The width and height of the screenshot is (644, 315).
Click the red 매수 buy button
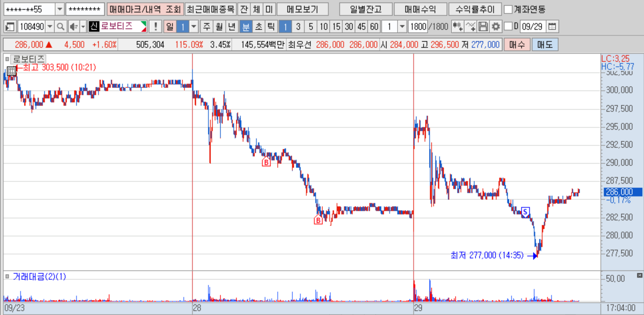coord(517,44)
